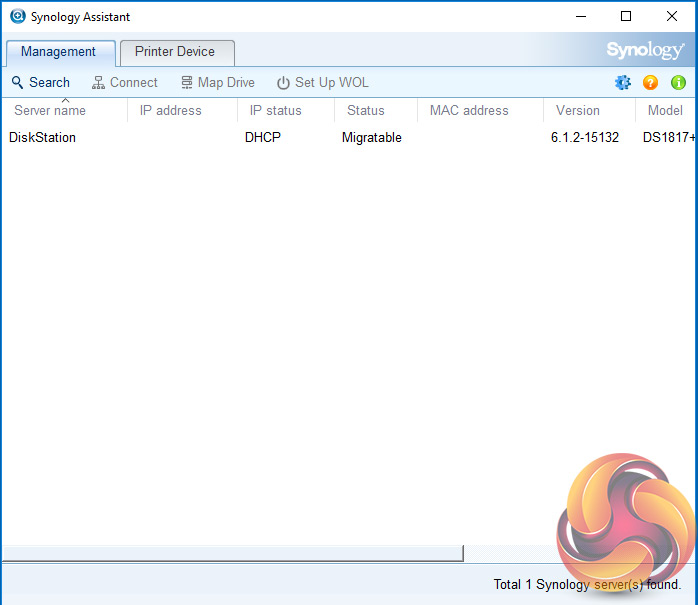Click the DS1817+ model cell
Viewport: 698px width, 605px height.
point(669,138)
